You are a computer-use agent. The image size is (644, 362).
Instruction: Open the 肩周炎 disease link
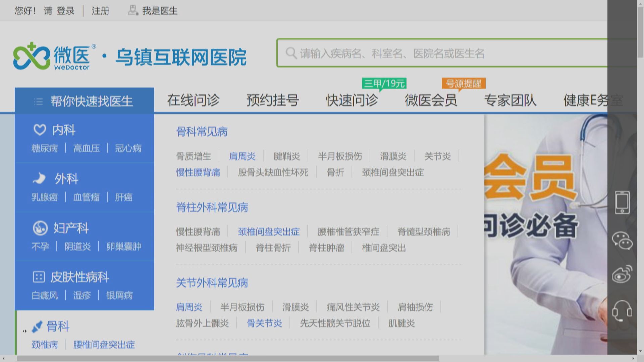coord(243,156)
